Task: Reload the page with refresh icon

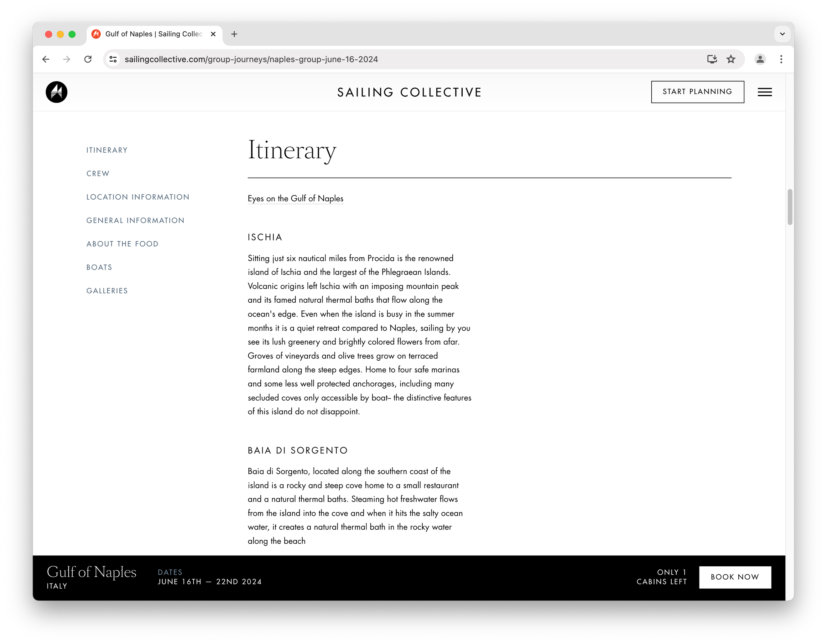Action: [88, 59]
